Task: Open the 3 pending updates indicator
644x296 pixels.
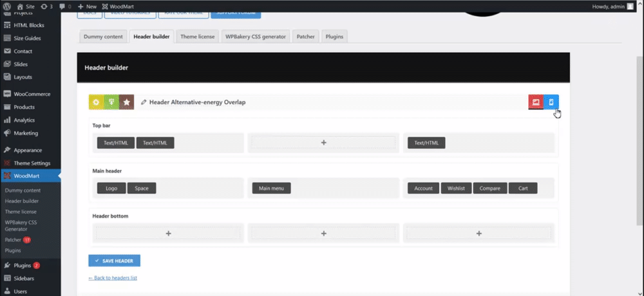Action: (47, 6)
